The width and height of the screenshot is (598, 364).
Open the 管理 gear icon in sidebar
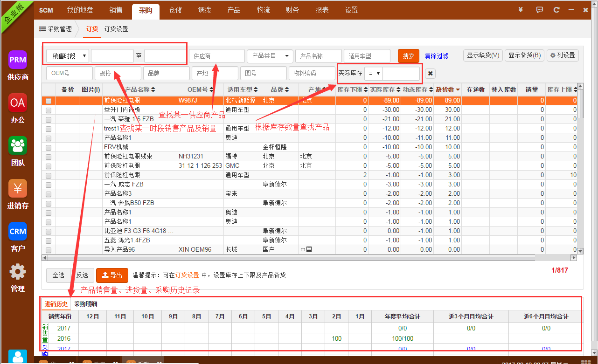coord(18,272)
